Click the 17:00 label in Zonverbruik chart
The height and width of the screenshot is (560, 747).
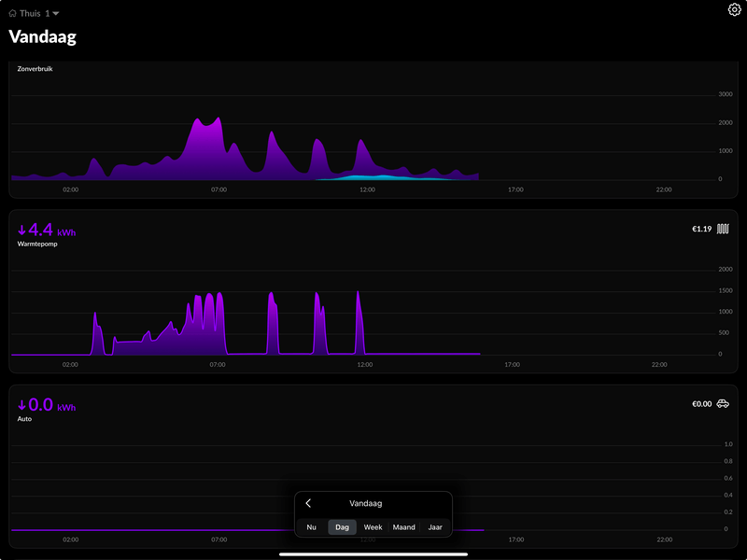pos(515,189)
